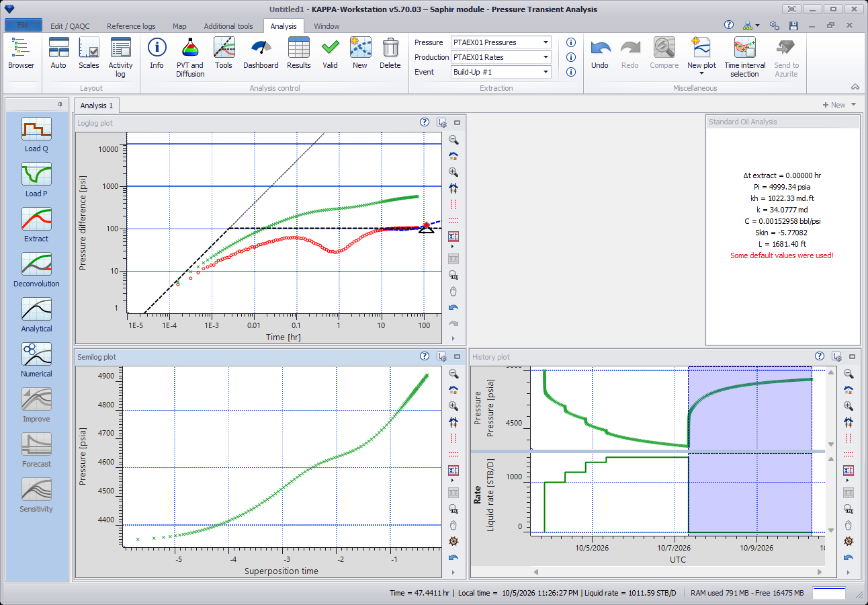Mark the analysis as Valid
This screenshot has height=605, width=868.
[x=330, y=54]
